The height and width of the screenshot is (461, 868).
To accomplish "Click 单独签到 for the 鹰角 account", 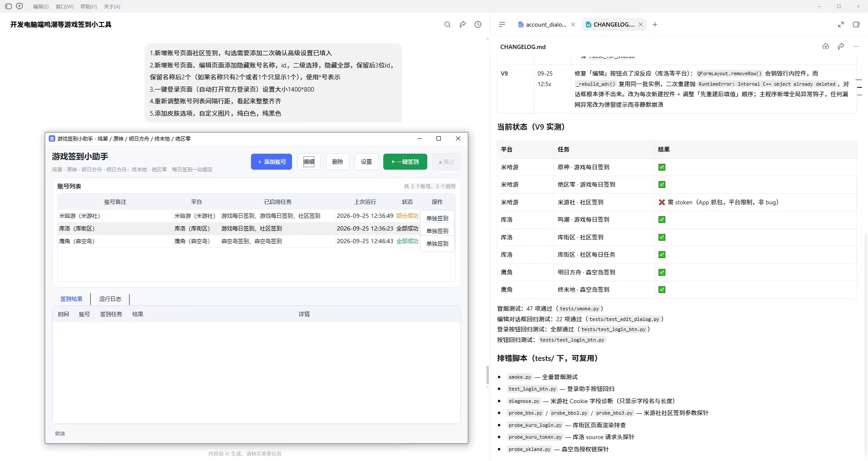I will click(437, 244).
